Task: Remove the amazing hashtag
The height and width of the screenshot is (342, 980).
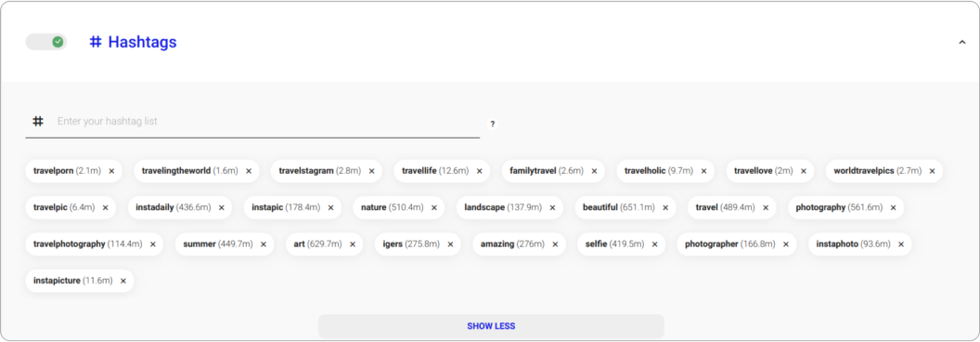Action: [555, 244]
